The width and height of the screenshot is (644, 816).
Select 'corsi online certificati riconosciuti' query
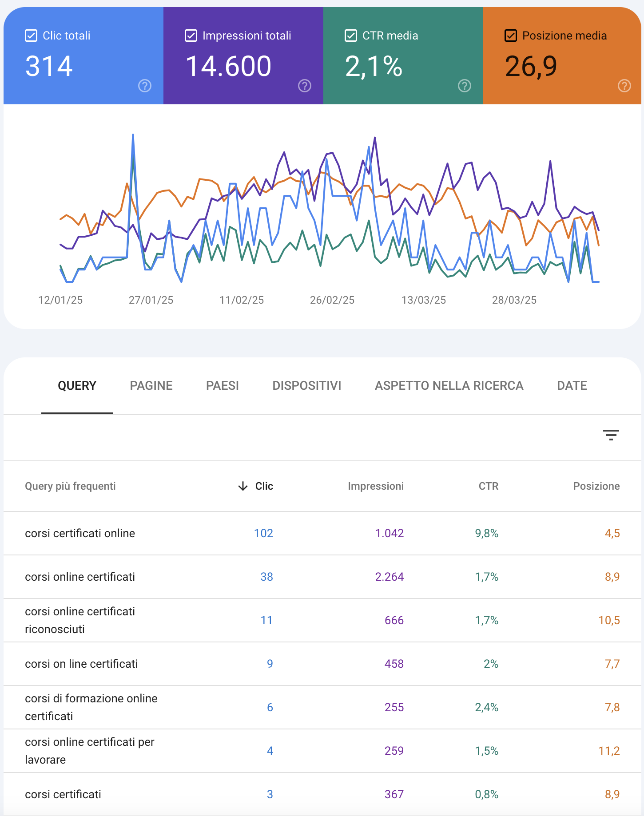(80, 620)
